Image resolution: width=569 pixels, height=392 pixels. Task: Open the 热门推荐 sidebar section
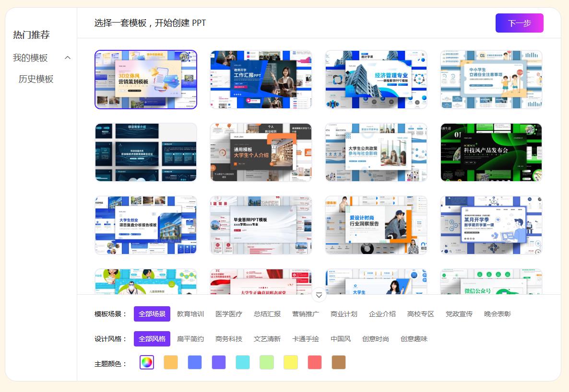click(31, 35)
